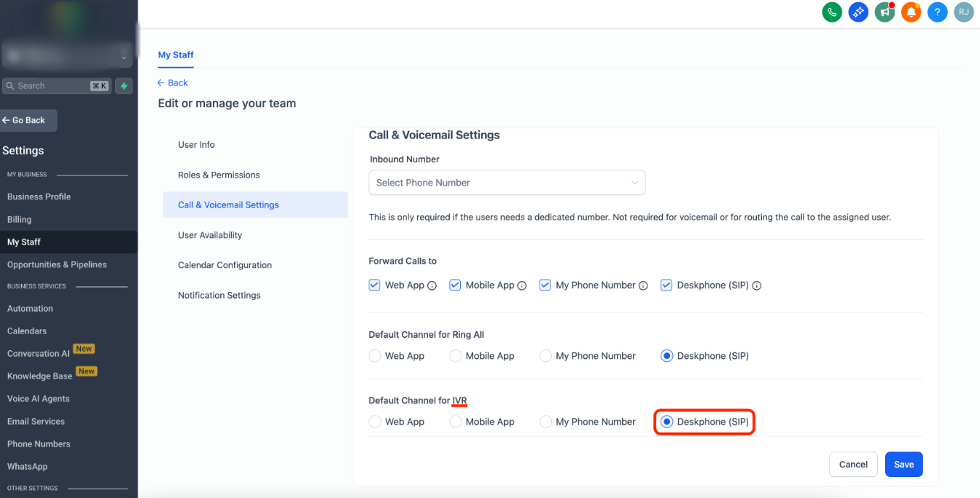Click the Mobile App info icon
This screenshot has height=498, width=980.
coord(522,286)
